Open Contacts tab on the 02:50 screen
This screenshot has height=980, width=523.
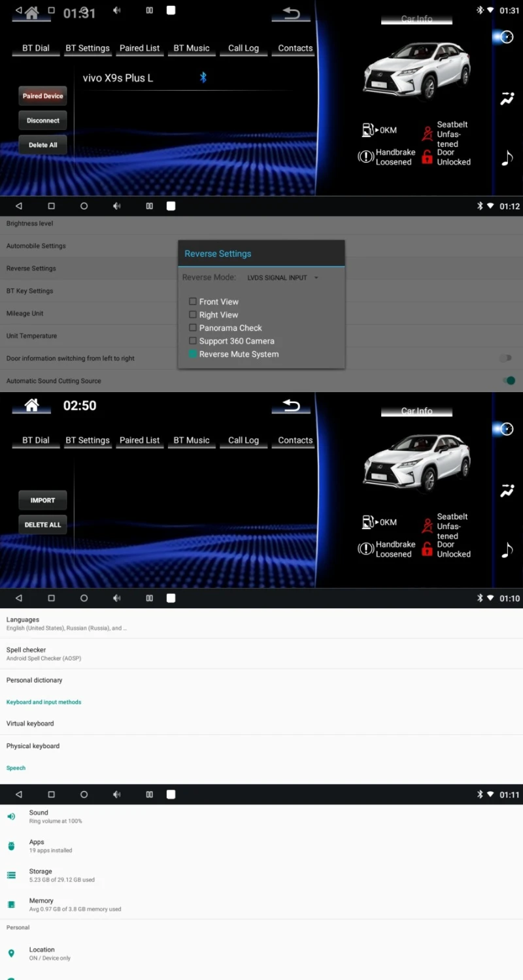pos(295,440)
